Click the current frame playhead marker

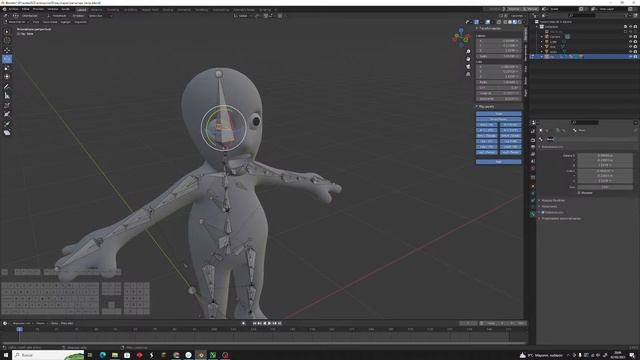pyautogui.click(x=19, y=329)
